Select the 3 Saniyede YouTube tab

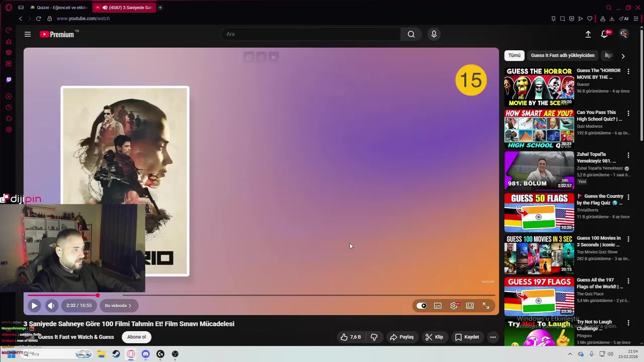click(124, 8)
